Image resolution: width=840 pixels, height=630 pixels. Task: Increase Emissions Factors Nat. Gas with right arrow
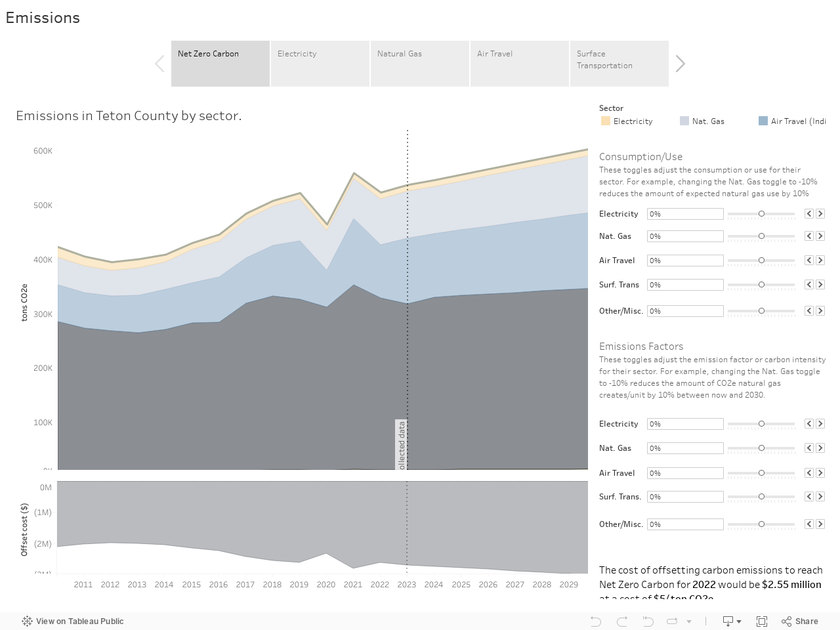click(x=820, y=448)
